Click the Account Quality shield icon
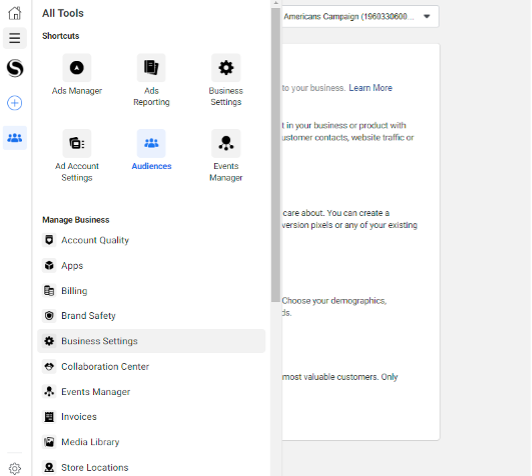 pyautogui.click(x=49, y=240)
